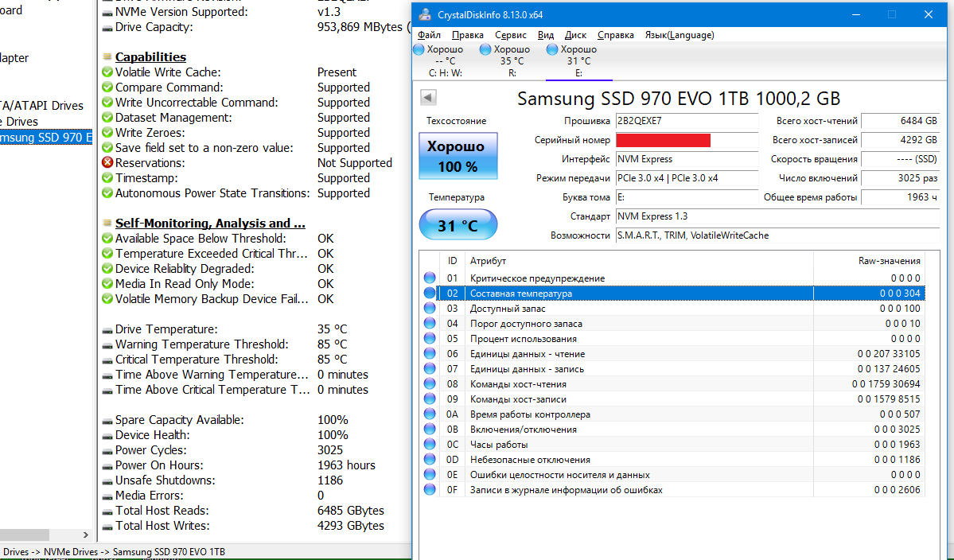The image size is (954, 560).
Task: Click 'Not Supported' value for Reservations
Action: click(x=355, y=163)
